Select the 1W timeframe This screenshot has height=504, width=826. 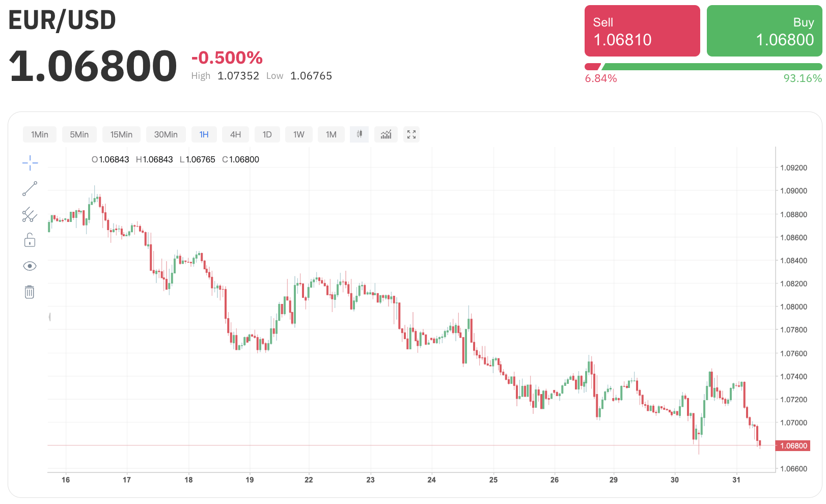(x=298, y=134)
